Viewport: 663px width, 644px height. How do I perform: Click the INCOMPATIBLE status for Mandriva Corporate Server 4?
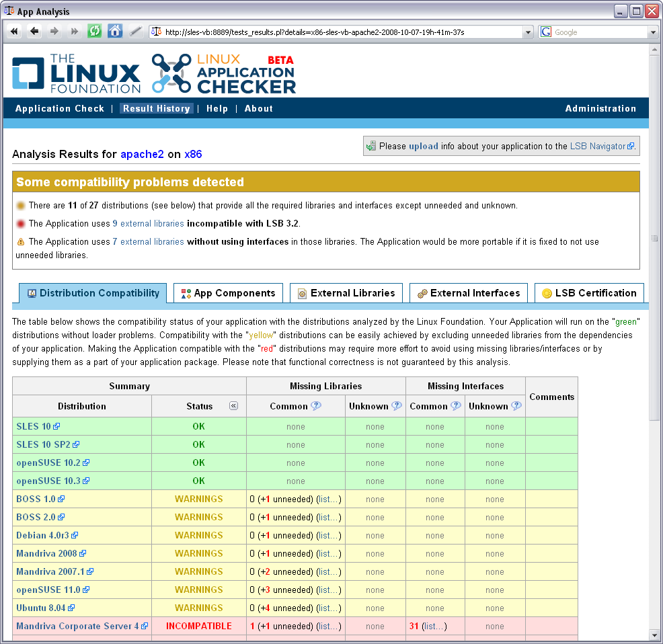[199, 627]
